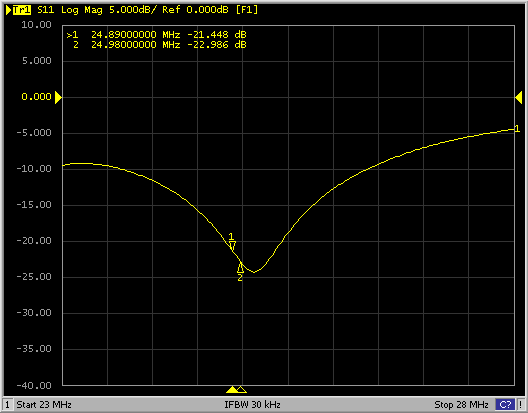This screenshot has height=413, width=528.
Task: Click the exclamation status icon
Action: (x=521, y=404)
